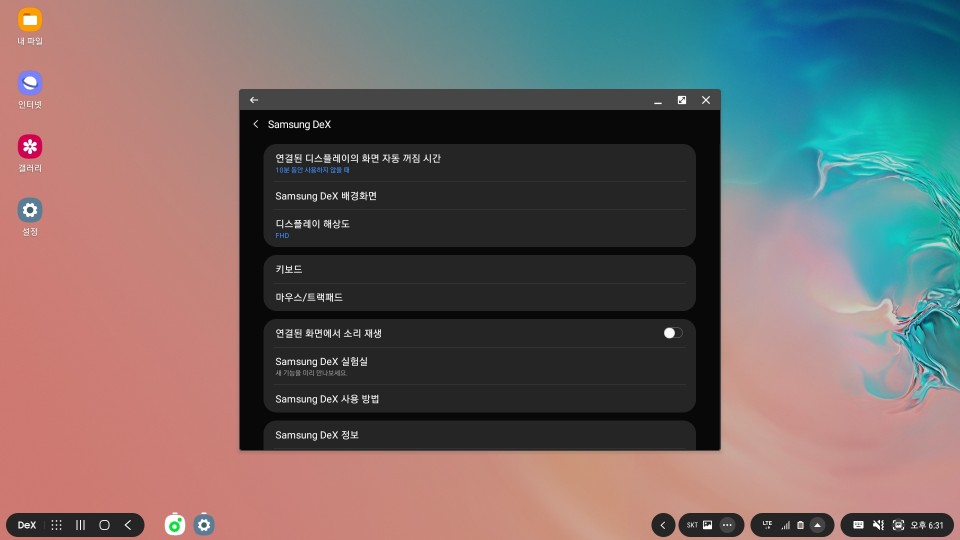Click the LTE network indicator
The width and height of the screenshot is (960, 540).
[x=767, y=525]
